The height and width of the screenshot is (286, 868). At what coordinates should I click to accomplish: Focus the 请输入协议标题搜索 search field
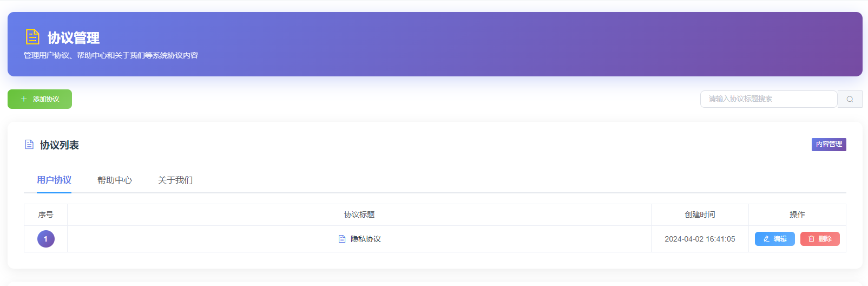tap(768, 99)
